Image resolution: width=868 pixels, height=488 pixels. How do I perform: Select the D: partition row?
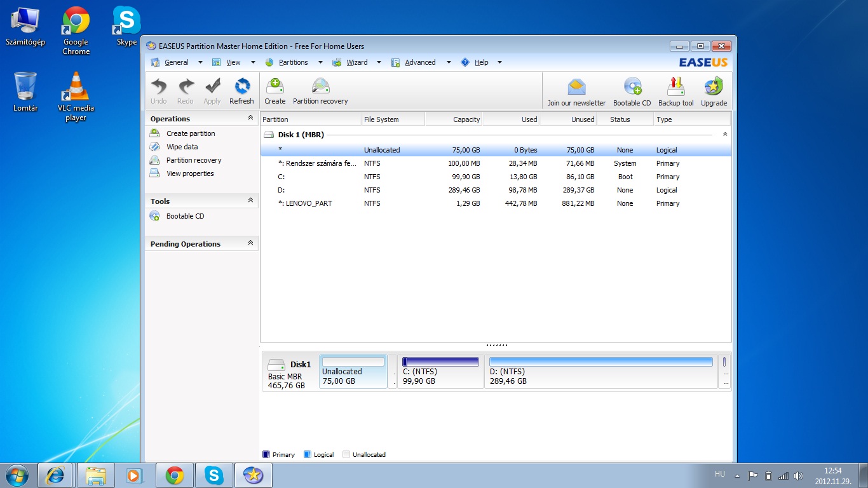point(496,190)
